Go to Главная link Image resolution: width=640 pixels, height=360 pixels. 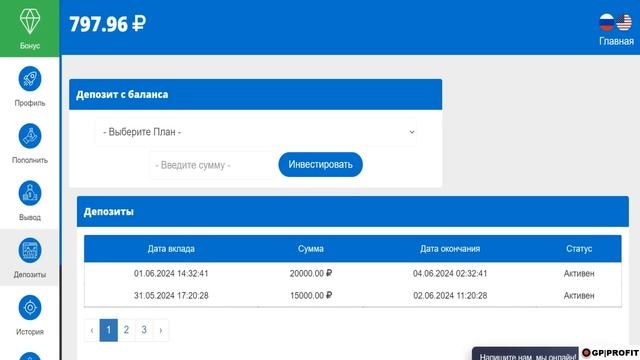pyautogui.click(x=616, y=41)
